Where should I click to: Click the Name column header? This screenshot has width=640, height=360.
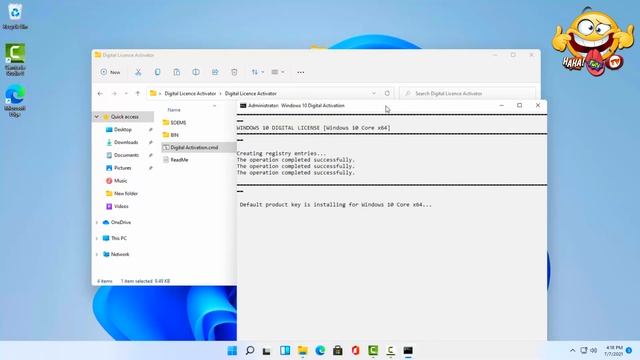pos(174,110)
